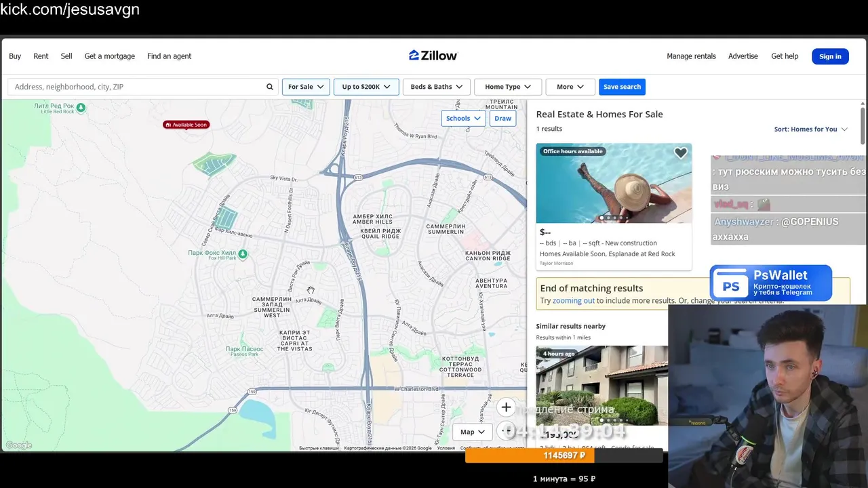Open the 4 hours ago condo listing photo
The width and height of the screenshot is (868, 488).
602,386
